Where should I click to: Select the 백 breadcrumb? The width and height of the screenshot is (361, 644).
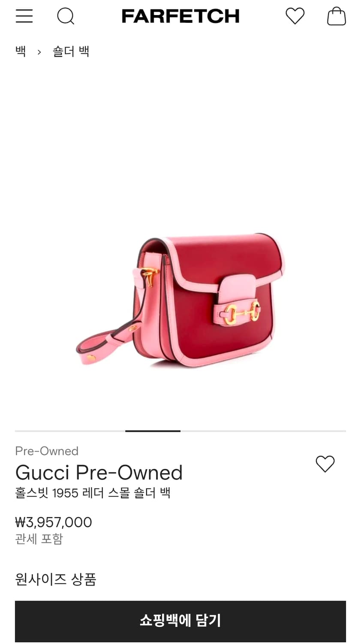pyautogui.click(x=21, y=52)
